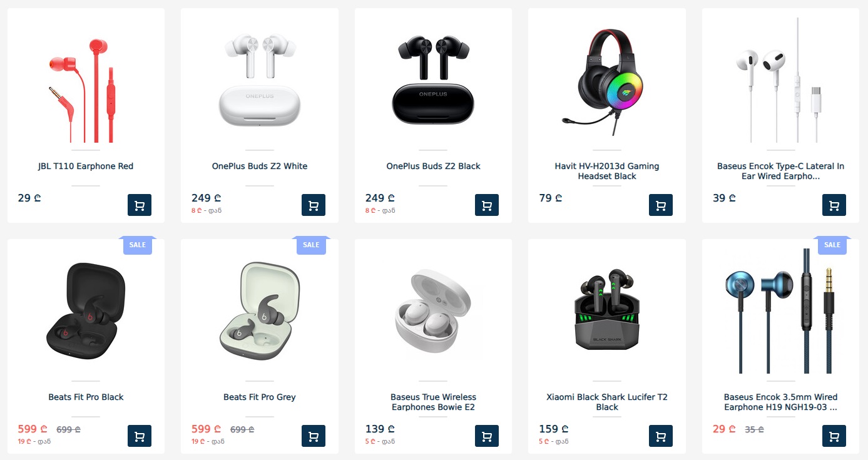
Task: Add Baseus Encok H19 earphone to cart
Action: tap(834, 436)
